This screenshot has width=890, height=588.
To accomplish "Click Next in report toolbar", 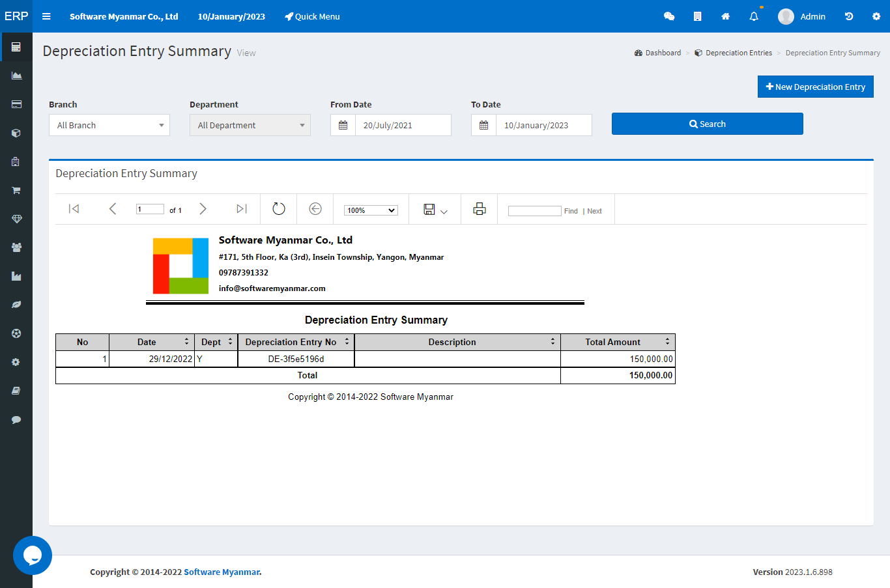I will (x=594, y=211).
